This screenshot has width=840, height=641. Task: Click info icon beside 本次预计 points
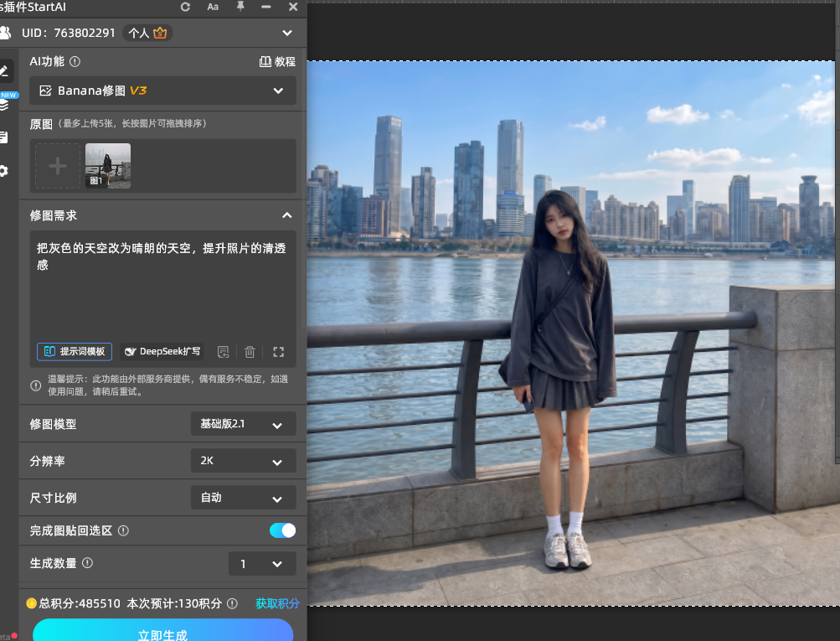coord(232,603)
